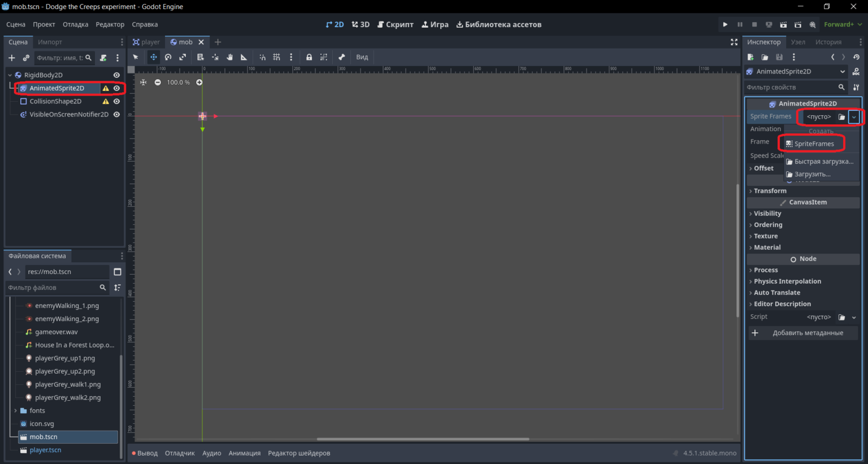Image resolution: width=868 pixels, height=464 pixels.
Task: Hide the CollisionShape2D node via eye icon
Action: pos(116,102)
